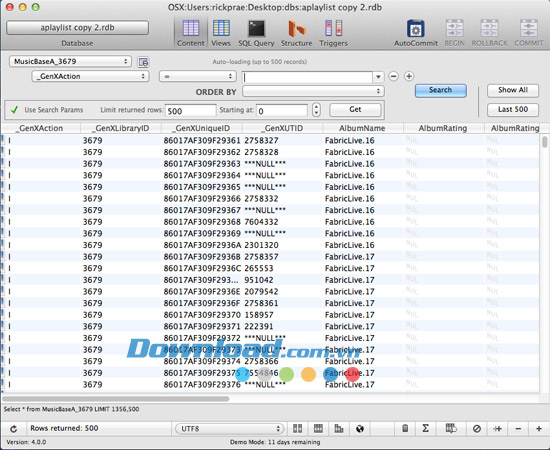Click the grid layout icon in bottom bar
Viewport: 550px width, 450px height.
click(x=318, y=428)
